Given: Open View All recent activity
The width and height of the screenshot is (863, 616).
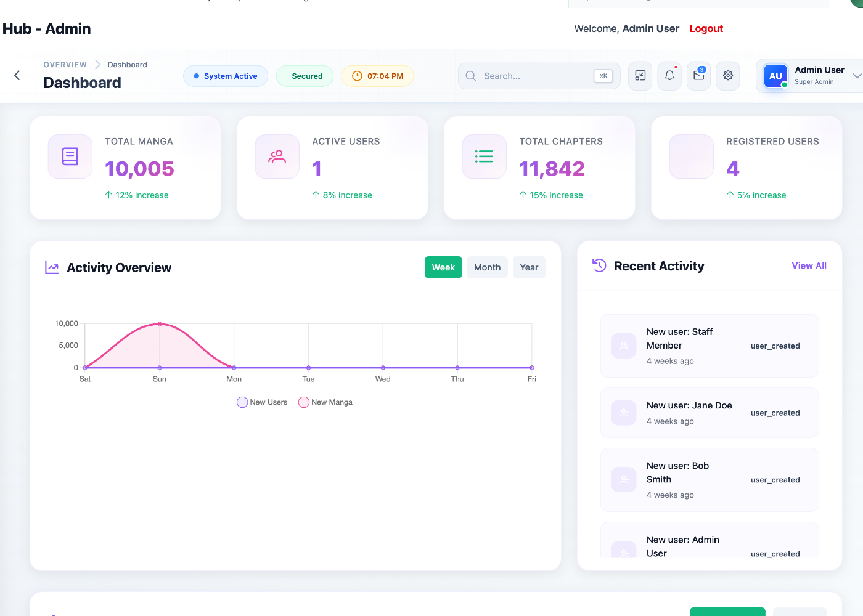Looking at the screenshot, I should click(x=809, y=265).
